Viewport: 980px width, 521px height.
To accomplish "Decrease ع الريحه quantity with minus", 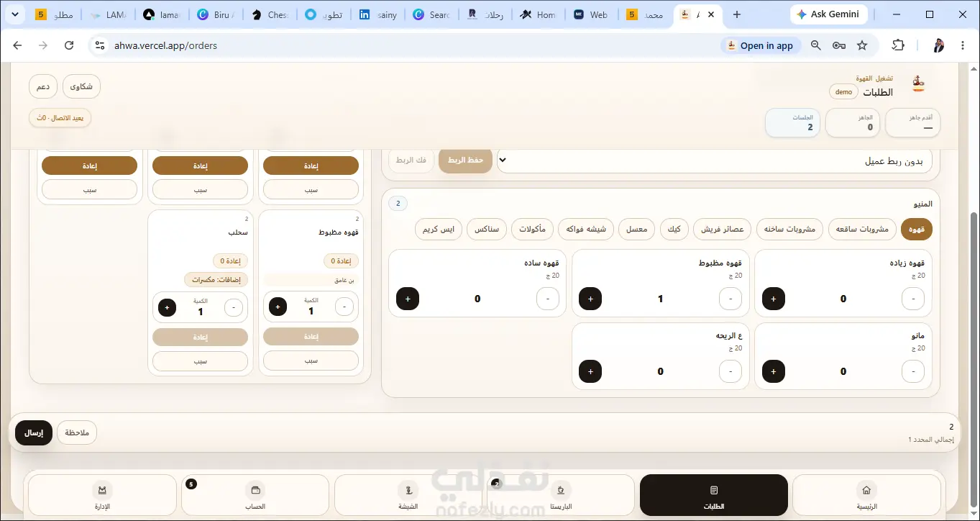I will pos(731,371).
